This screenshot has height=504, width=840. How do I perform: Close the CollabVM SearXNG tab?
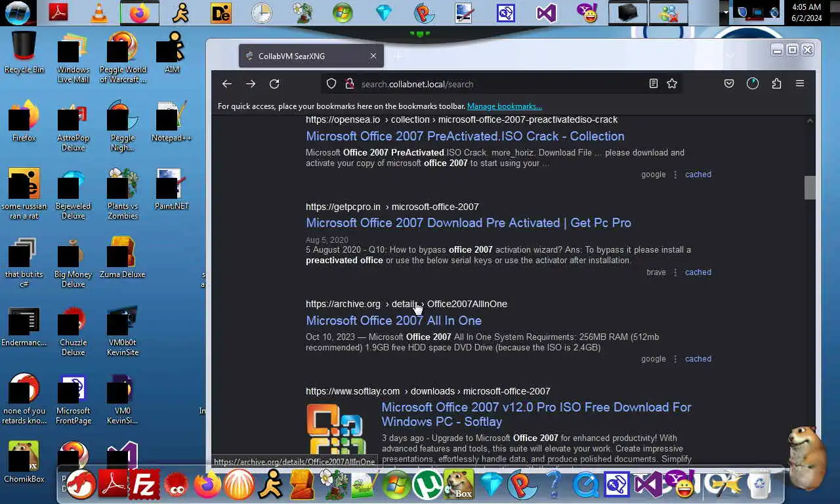(x=373, y=56)
